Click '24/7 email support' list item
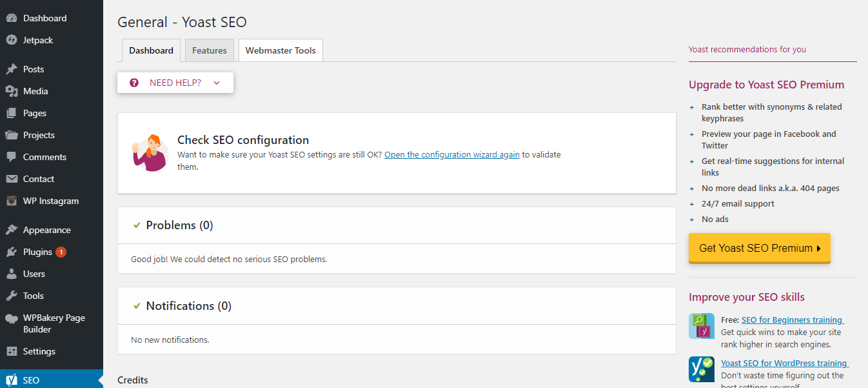 [738, 204]
